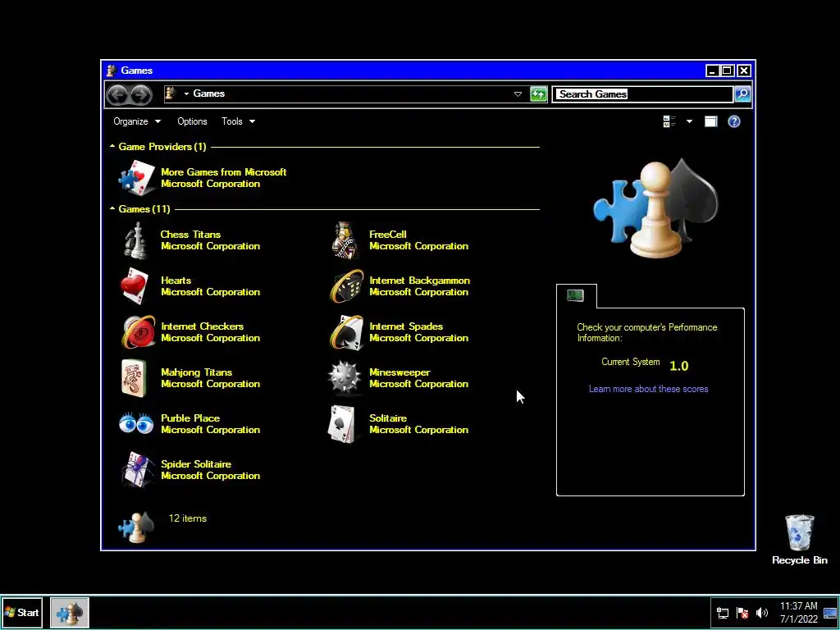Launch FreeCell via its card icon
Screen dimensions: 840x630
tap(345, 240)
